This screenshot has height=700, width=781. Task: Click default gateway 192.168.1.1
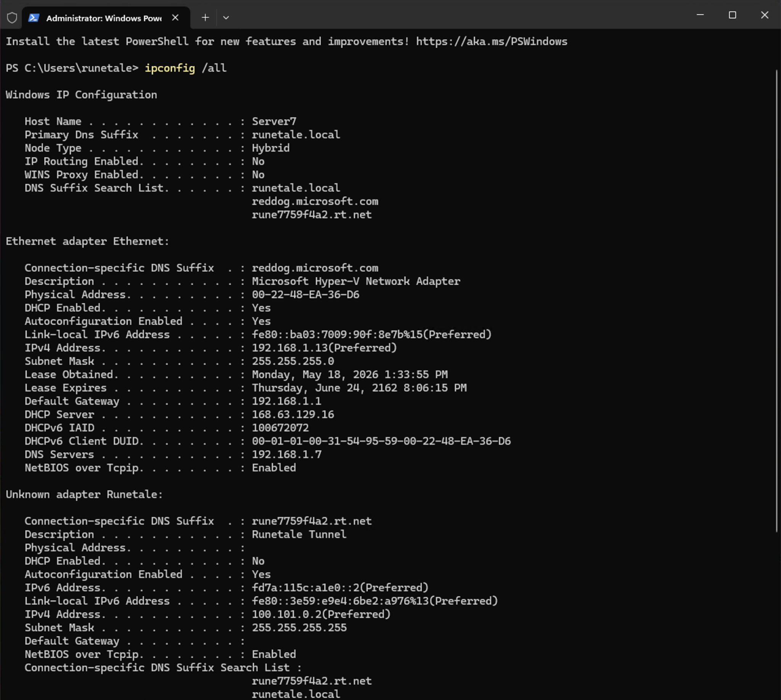[x=287, y=401]
